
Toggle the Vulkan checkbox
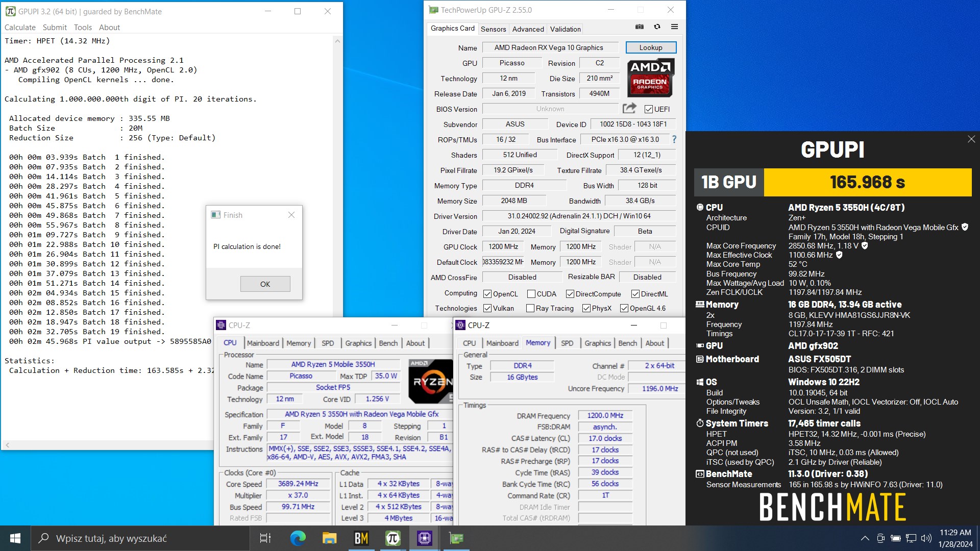[487, 308]
